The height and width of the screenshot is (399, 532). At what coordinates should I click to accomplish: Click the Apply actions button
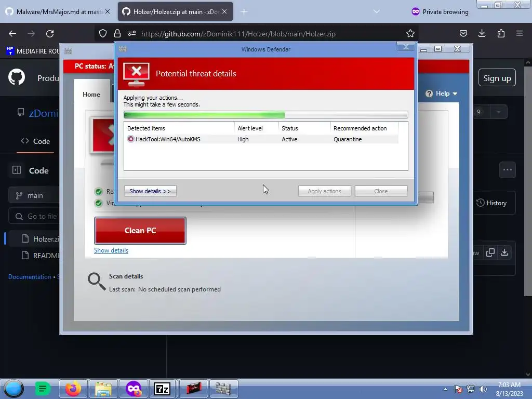point(324,191)
